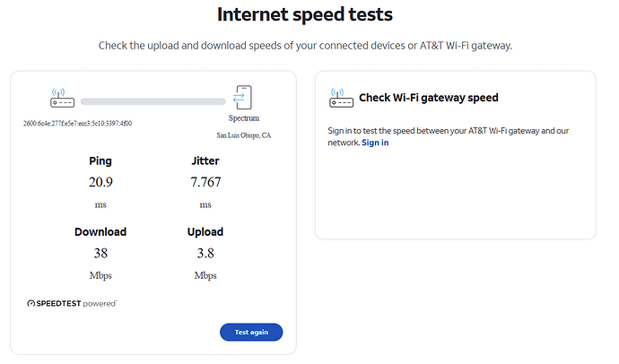Click the router icon in speed test card
Image resolution: width=619 pixels, height=364 pixels.
(x=62, y=98)
